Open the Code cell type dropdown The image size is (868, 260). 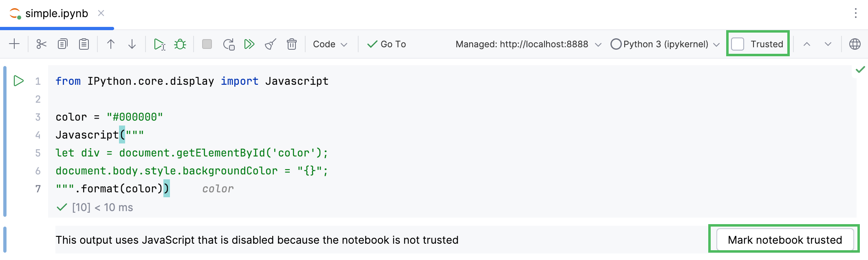(x=330, y=44)
